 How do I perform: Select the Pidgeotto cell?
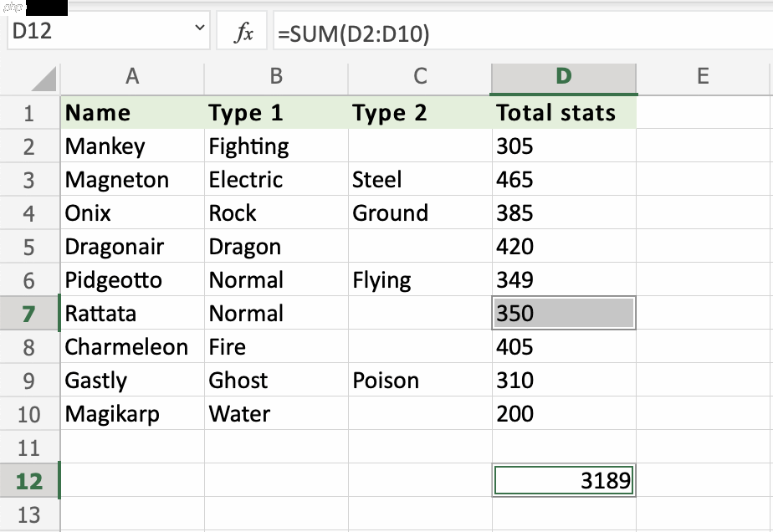132,280
